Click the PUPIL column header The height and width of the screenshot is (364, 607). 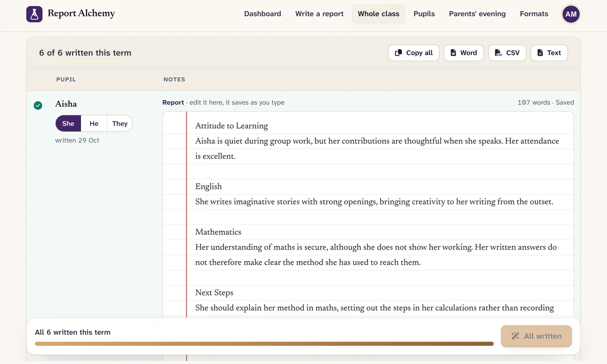click(66, 80)
